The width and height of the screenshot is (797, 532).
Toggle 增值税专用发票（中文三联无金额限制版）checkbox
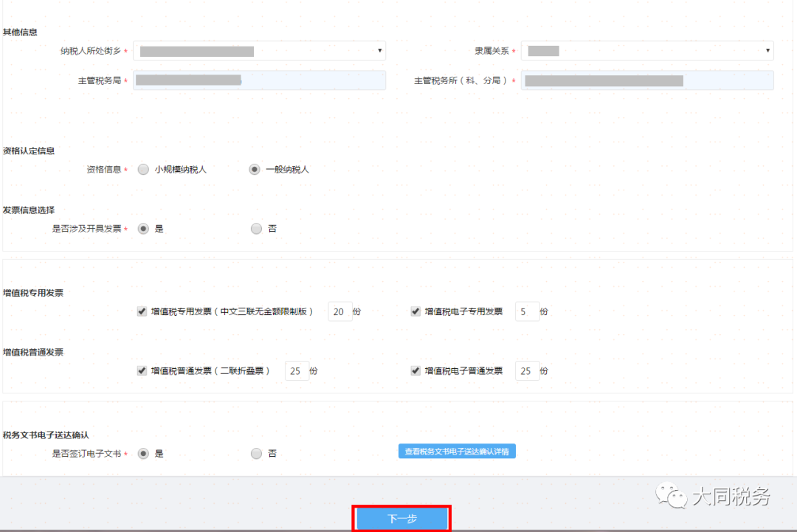142,311
